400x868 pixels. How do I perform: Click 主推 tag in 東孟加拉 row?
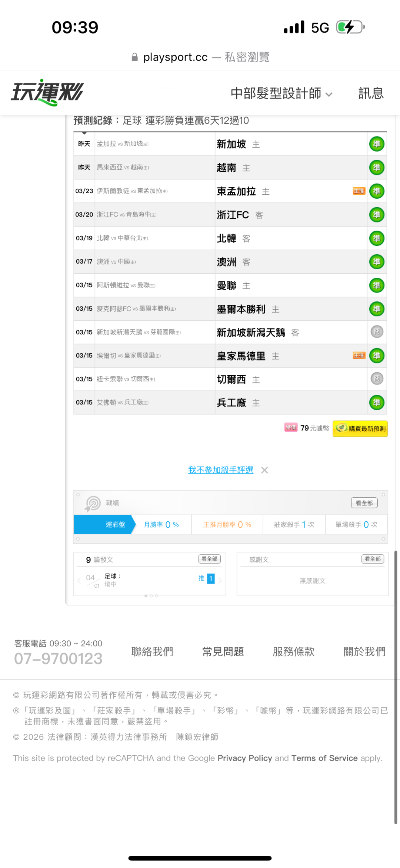pyautogui.click(x=359, y=191)
